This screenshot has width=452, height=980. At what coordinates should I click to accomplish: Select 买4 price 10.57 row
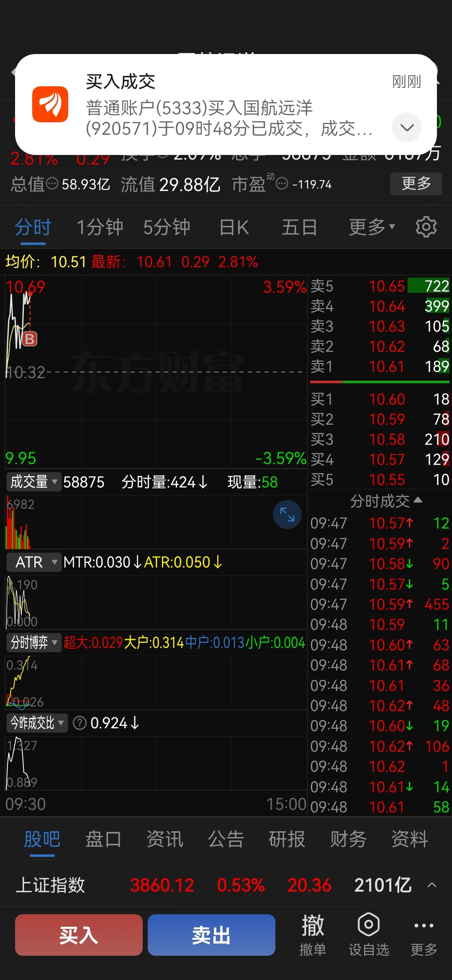[x=380, y=459]
